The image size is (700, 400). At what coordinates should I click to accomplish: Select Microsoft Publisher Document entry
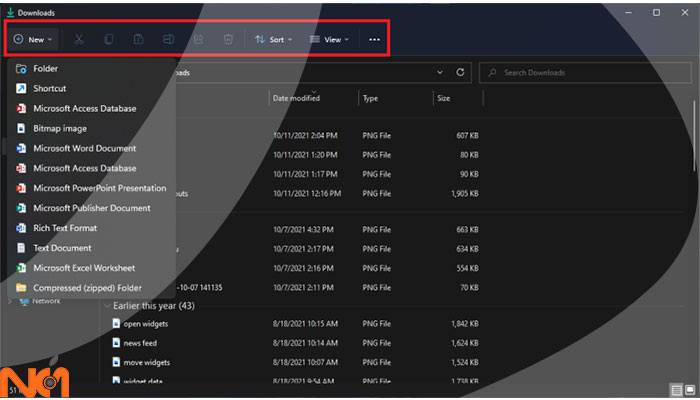point(91,208)
